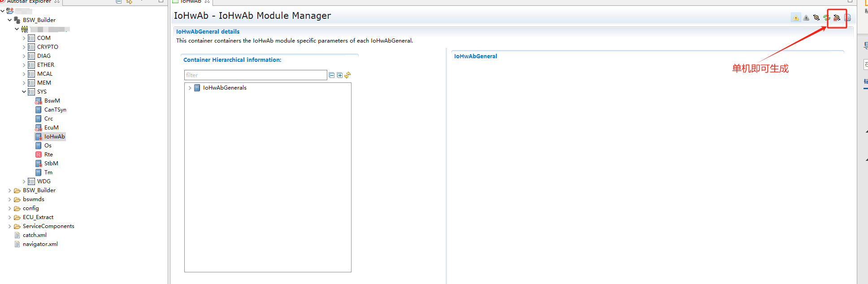Expand the ECU_Extract folder
Viewport: 868px width, 284px height.
(10, 217)
